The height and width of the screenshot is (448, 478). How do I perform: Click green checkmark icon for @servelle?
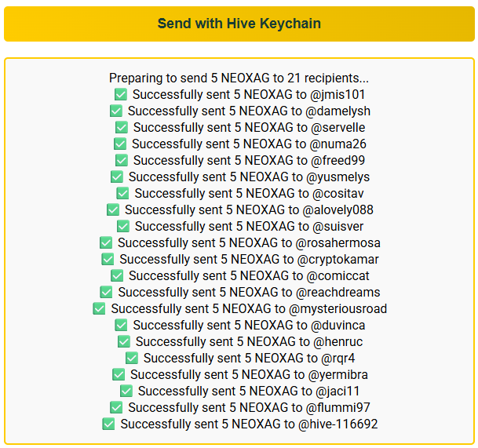122,127
